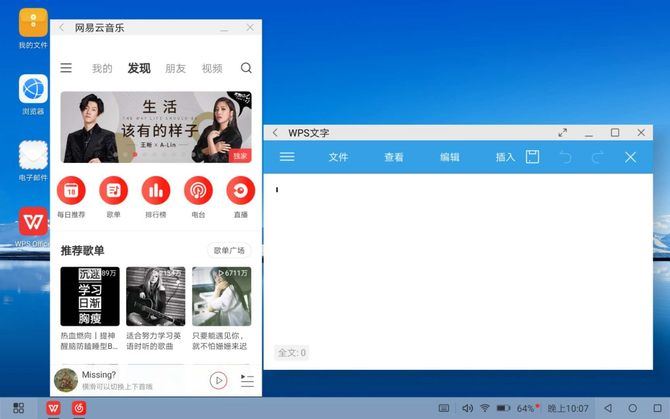Open the 沉迷学习日渐胸瘦 playlist cover

click(90, 296)
